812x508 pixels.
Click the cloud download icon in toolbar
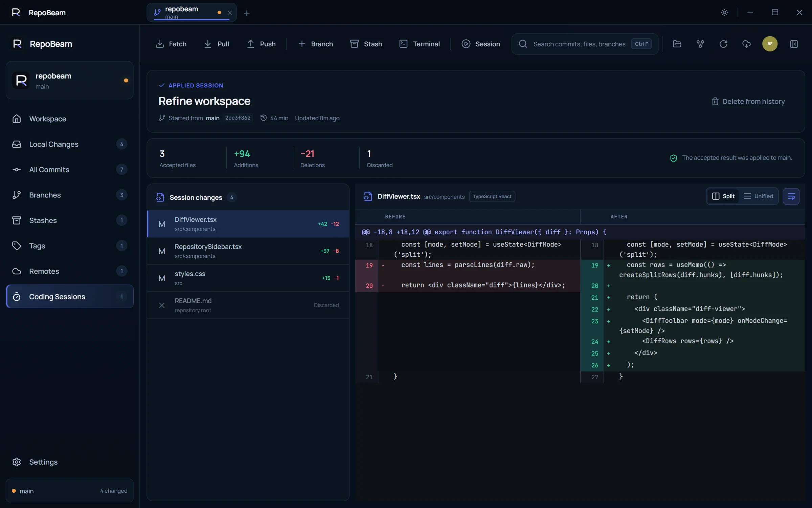tap(746, 44)
